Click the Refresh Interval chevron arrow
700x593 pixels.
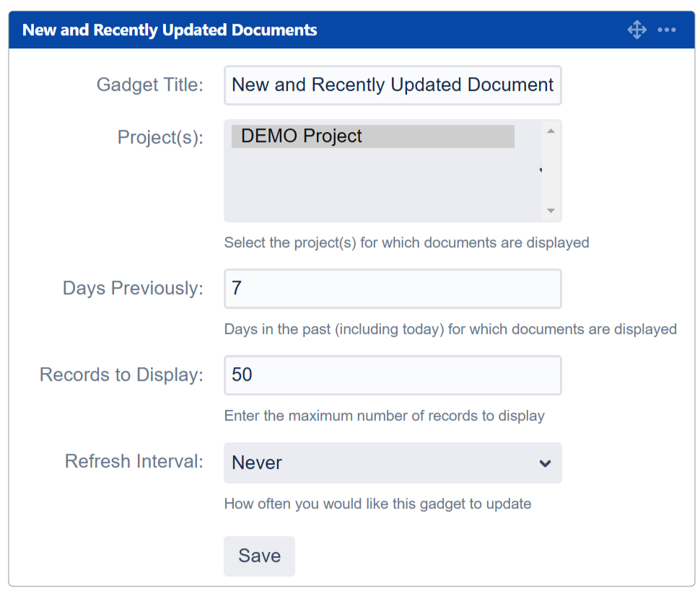(545, 463)
